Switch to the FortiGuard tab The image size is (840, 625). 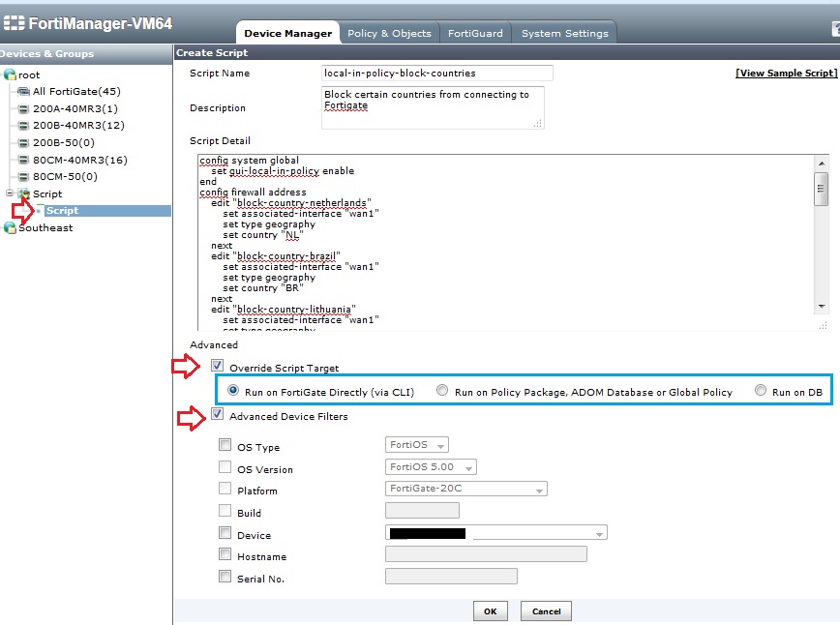click(475, 33)
